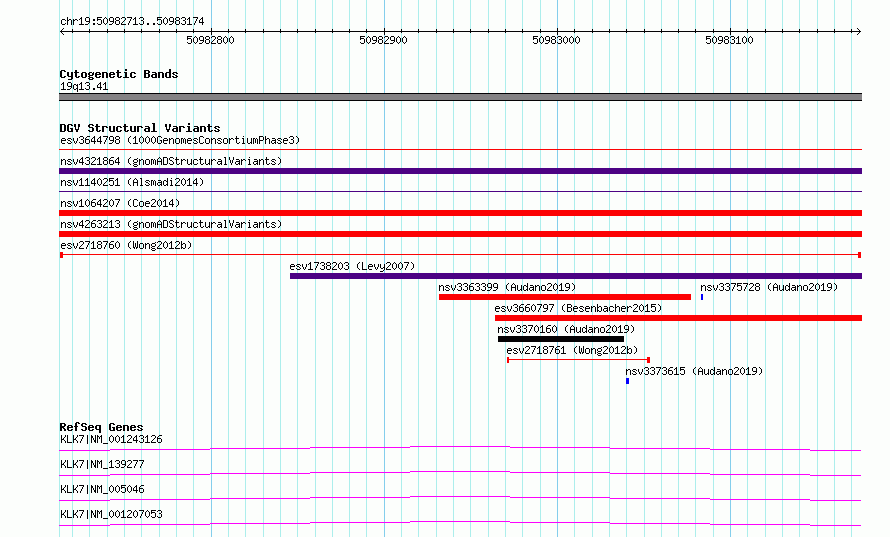Click the KLK7|NM_001207053 transcript label
The image size is (890, 537).
(111, 514)
